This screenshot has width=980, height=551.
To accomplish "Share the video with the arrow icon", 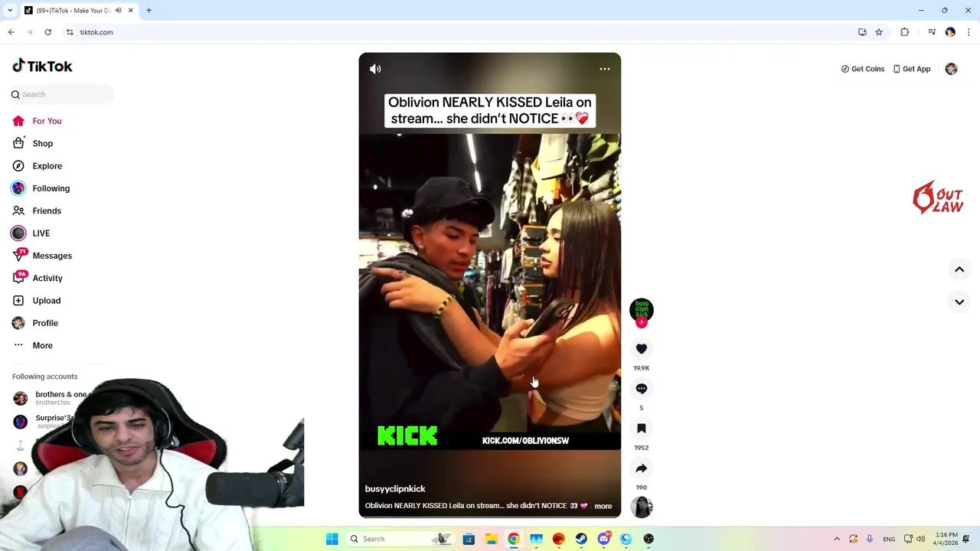I will (642, 468).
